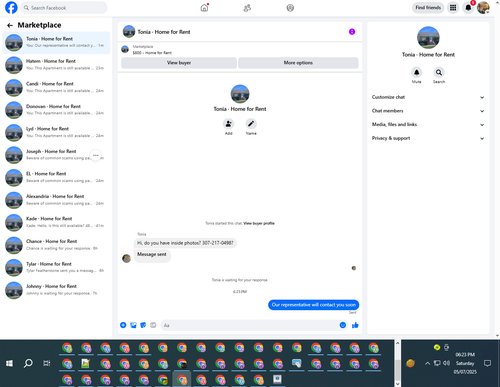Attach a photo with image icon
The image size is (500, 387).
coord(133,325)
